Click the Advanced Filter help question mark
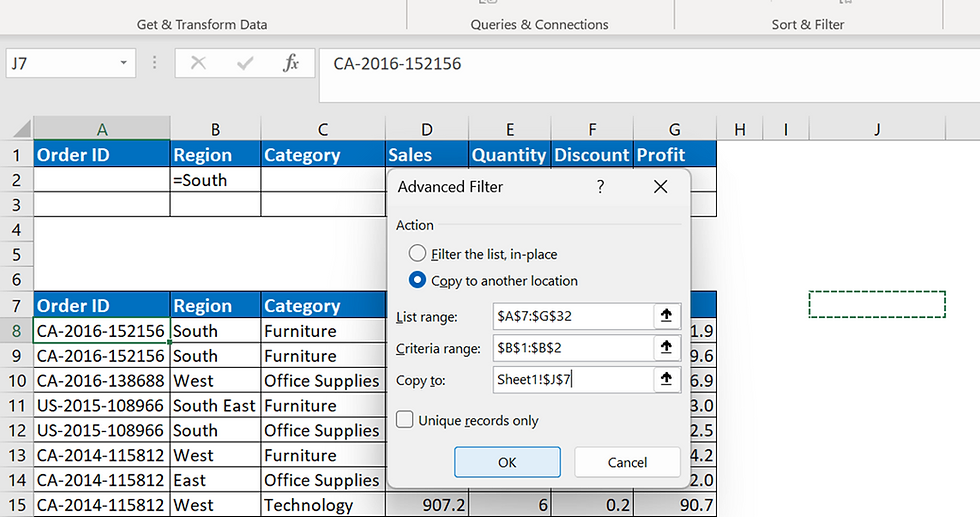The height and width of the screenshot is (517, 980). coord(601,187)
